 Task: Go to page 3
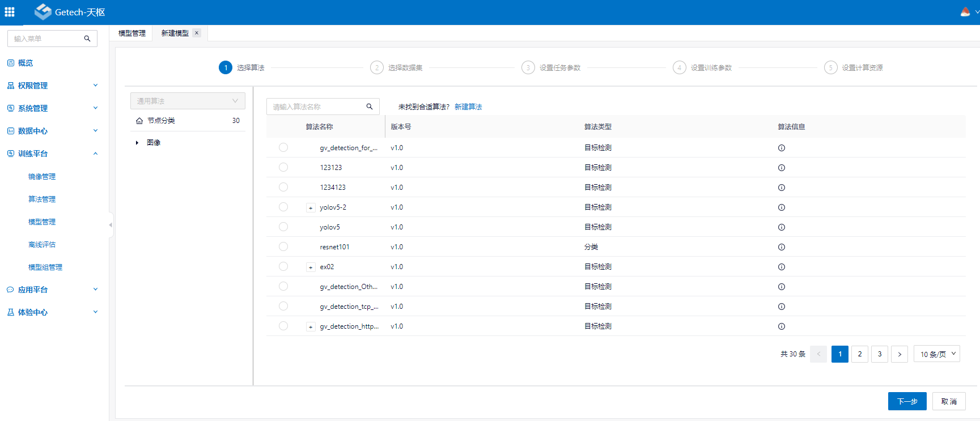click(880, 354)
